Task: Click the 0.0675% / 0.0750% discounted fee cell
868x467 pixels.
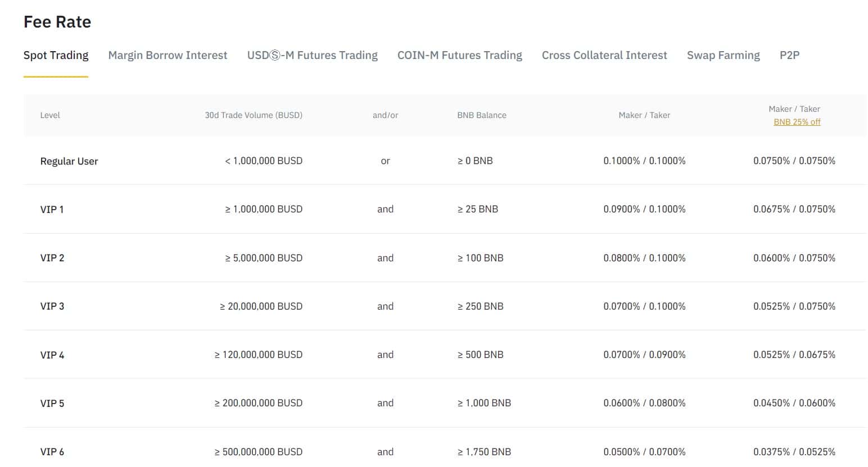Action: pos(794,209)
